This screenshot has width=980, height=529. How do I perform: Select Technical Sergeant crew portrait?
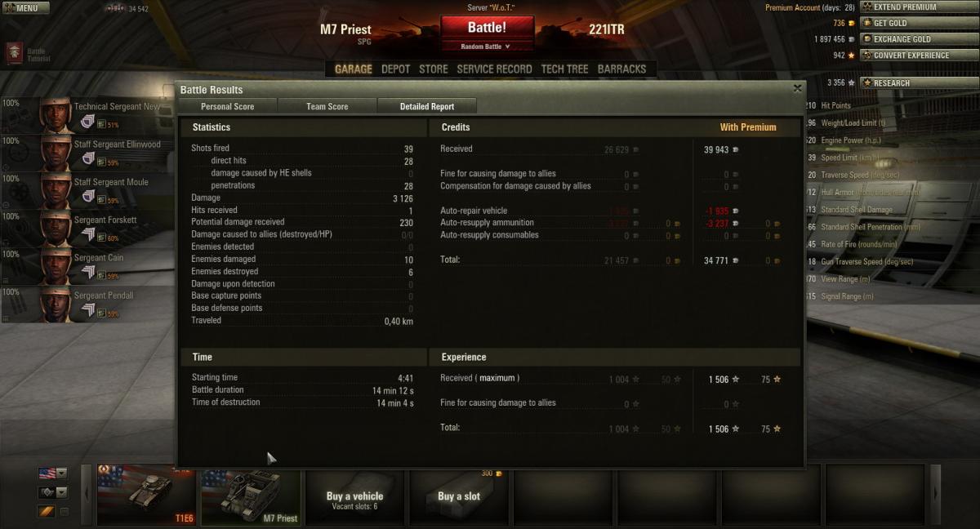coord(56,115)
